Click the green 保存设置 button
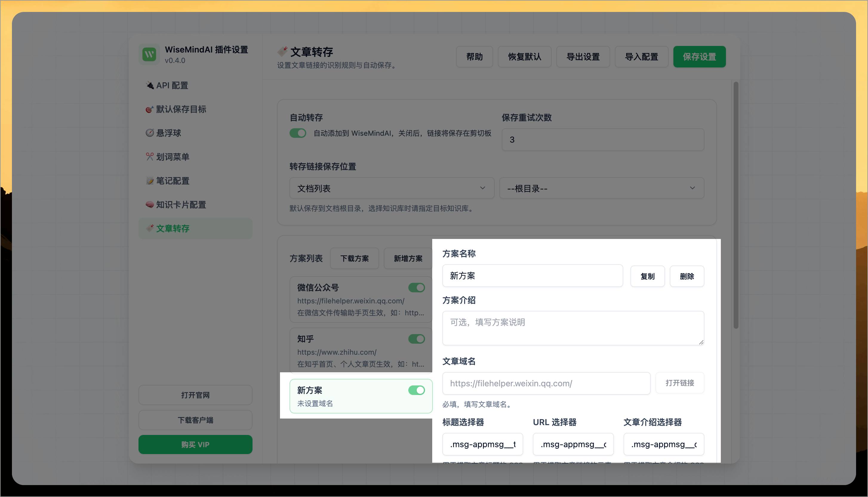The image size is (868, 497). click(x=699, y=57)
